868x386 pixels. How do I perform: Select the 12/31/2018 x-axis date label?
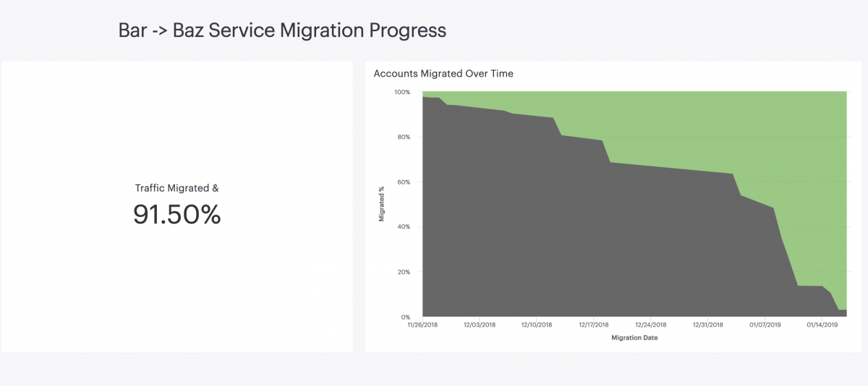click(x=707, y=325)
